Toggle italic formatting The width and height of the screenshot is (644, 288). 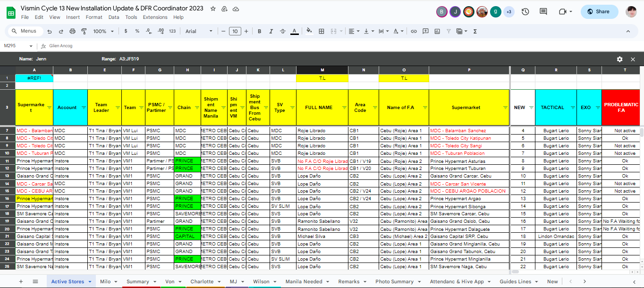click(x=271, y=31)
